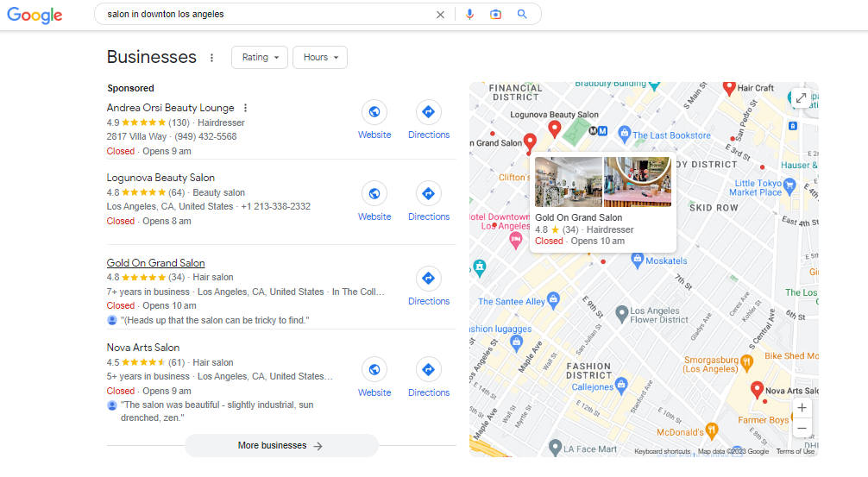Visit Logunova Beauty Salon website icon

(x=374, y=194)
